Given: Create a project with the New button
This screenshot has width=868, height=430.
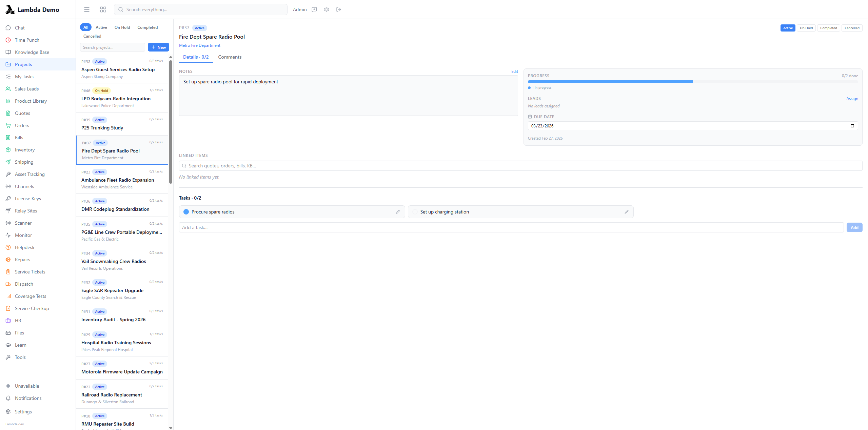Looking at the screenshot, I should [158, 47].
